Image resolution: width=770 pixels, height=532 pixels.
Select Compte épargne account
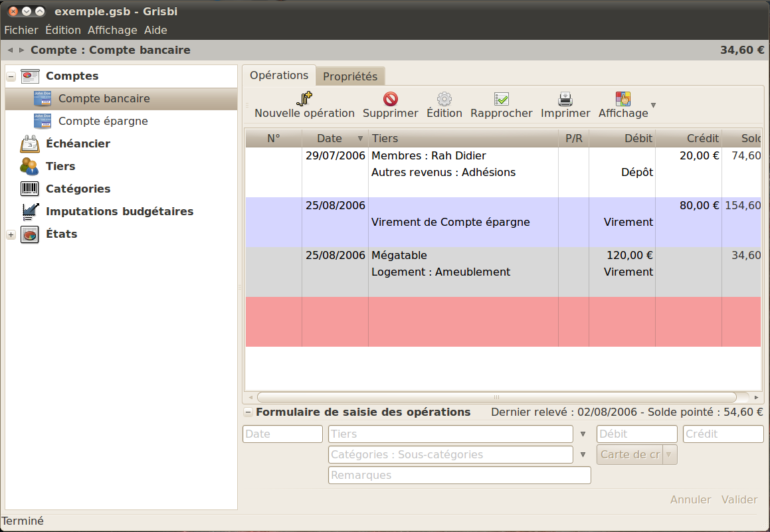point(103,121)
